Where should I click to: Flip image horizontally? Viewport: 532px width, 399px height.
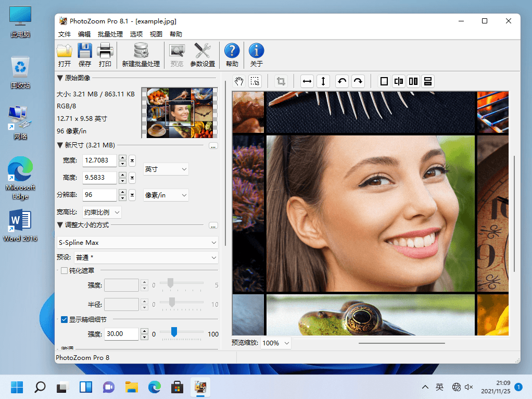[x=307, y=81]
